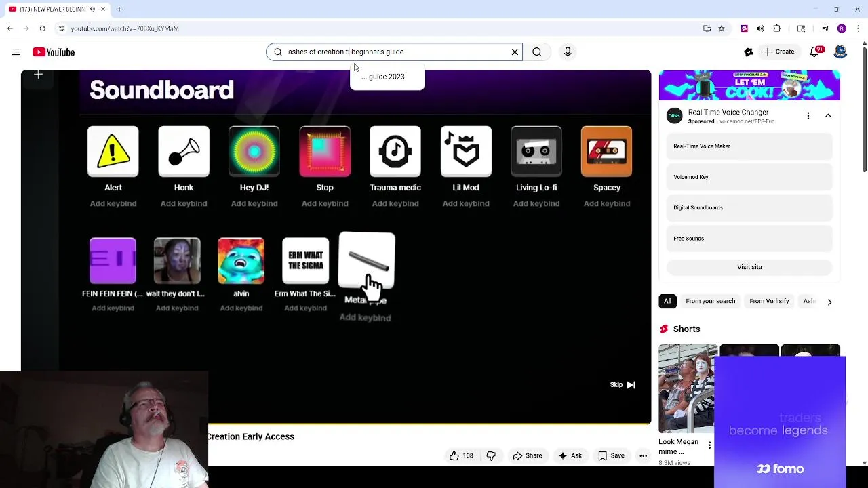Open the Chrome three-dot menu
Screen dimensions: 868x488
click(858, 28)
